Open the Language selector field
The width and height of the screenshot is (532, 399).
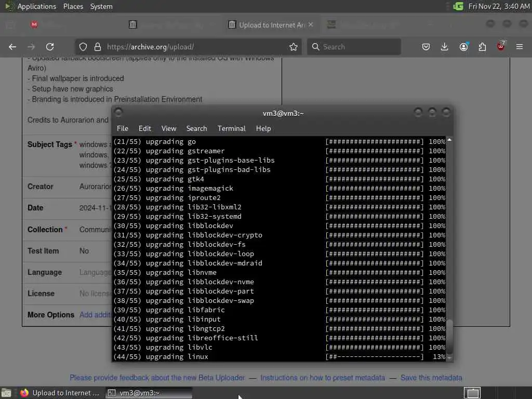pos(96,272)
